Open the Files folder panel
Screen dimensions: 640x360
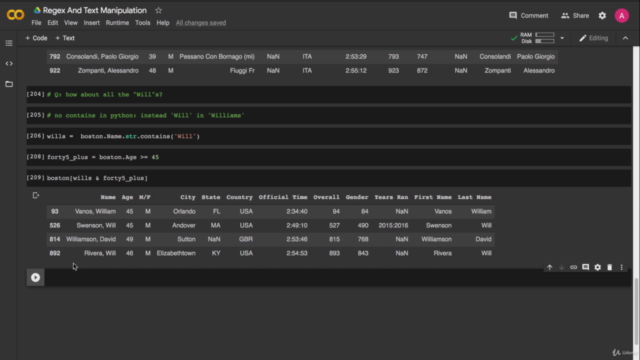click(9, 84)
